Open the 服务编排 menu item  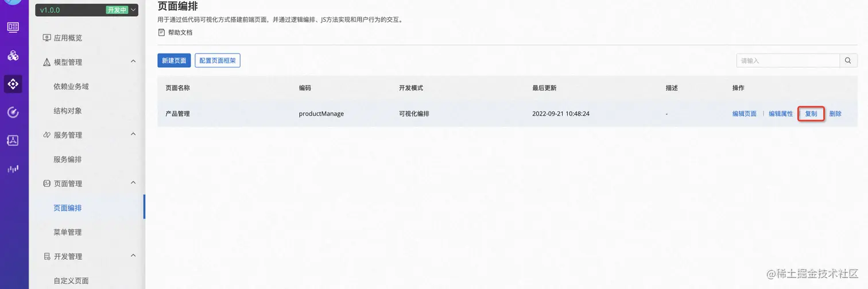coord(68,159)
